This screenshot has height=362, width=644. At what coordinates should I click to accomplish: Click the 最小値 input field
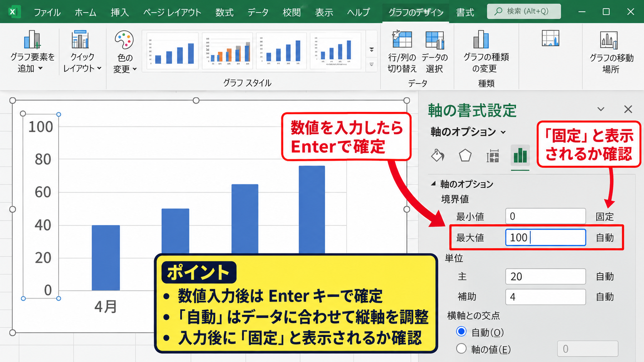click(545, 216)
